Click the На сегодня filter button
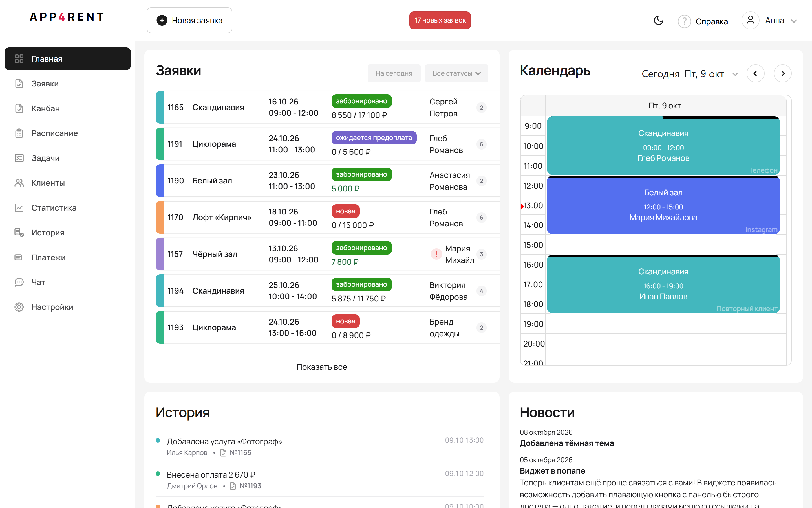The width and height of the screenshot is (812, 508). (x=394, y=73)
